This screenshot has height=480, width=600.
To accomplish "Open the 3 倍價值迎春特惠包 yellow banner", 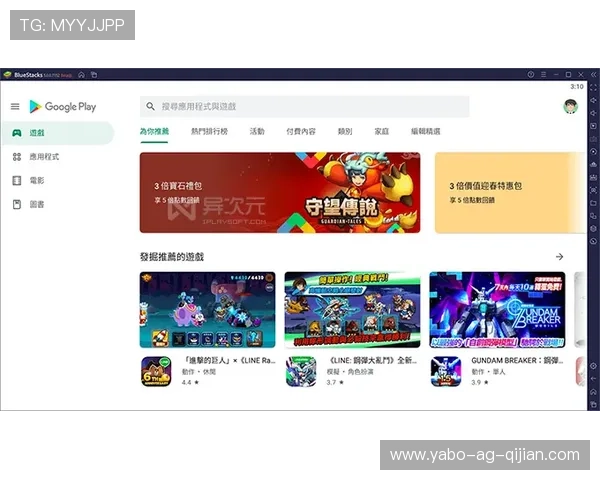I will pos(510,193).
